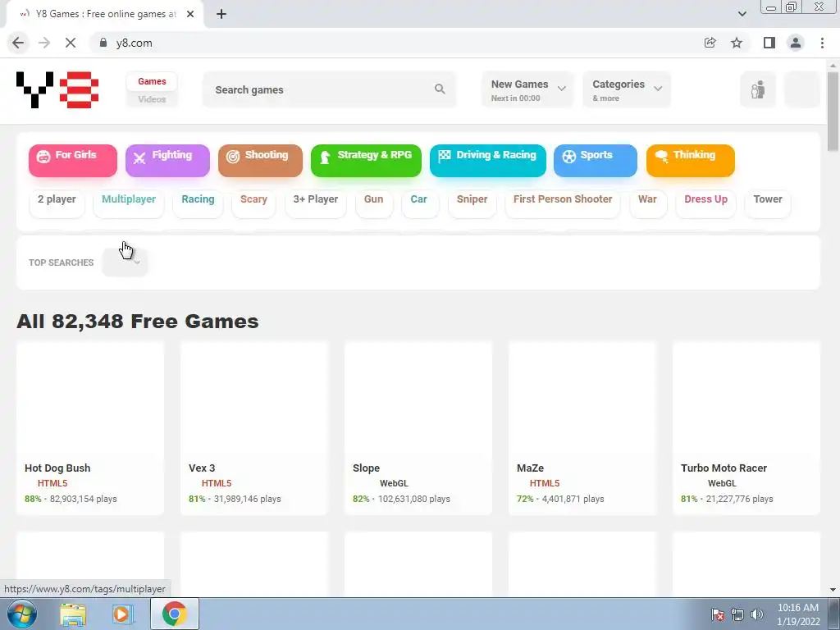Stop page loading with X button
This screenshot has width=840, height=630.
click(x=71, y=43)
